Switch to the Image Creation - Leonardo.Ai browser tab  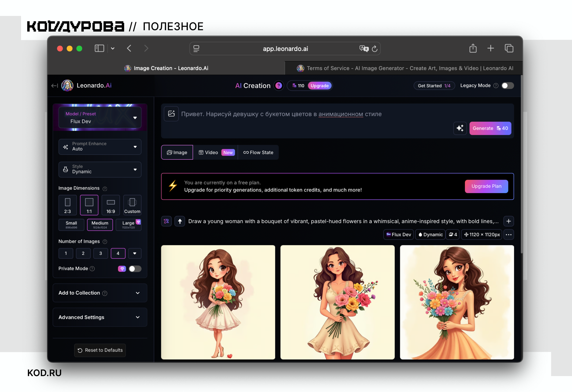point(166,68)
